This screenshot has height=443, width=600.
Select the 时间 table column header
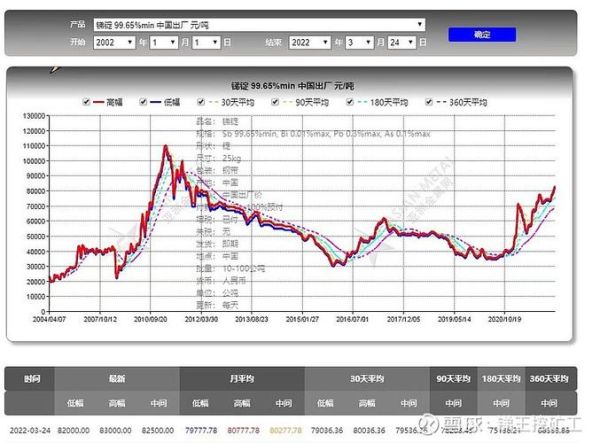click(31, 379)
